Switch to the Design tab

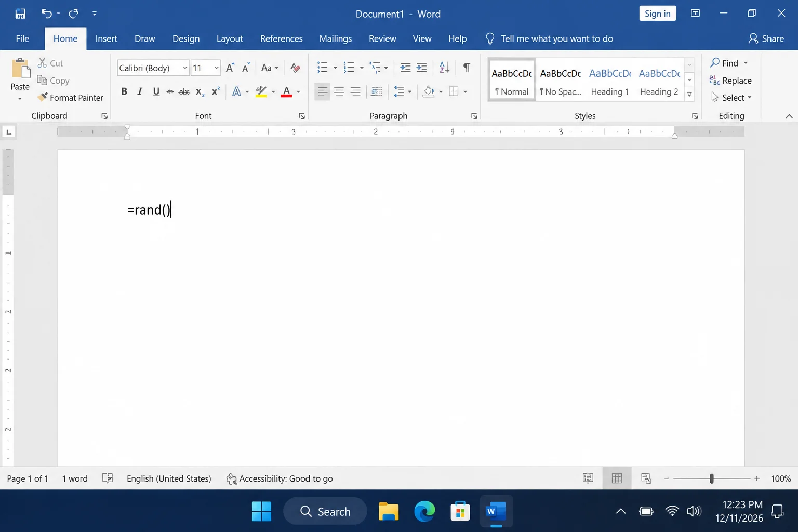coord(186,38)
